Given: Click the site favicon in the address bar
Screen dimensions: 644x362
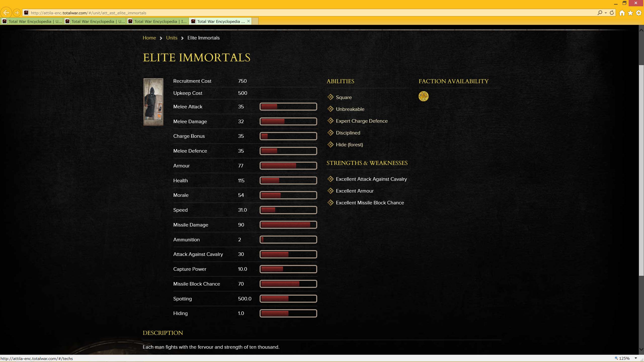Looking at the screenshot, I should point(26,13).
